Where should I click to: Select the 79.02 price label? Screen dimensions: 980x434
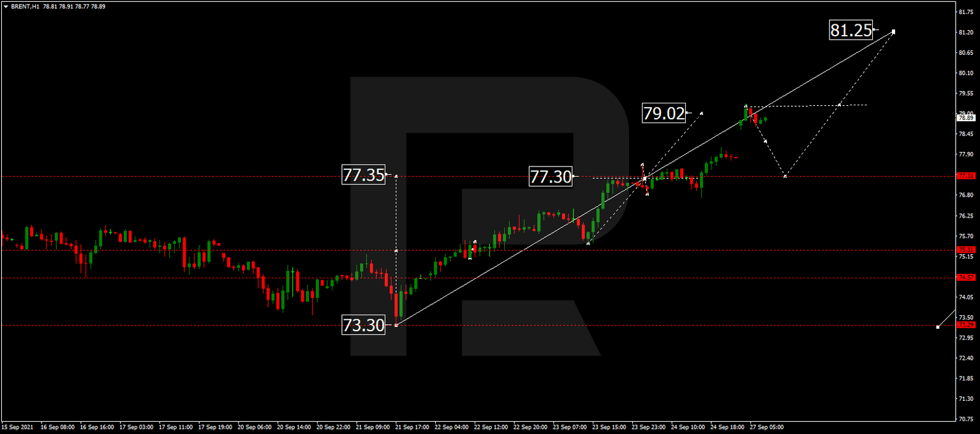coord(664,114)
